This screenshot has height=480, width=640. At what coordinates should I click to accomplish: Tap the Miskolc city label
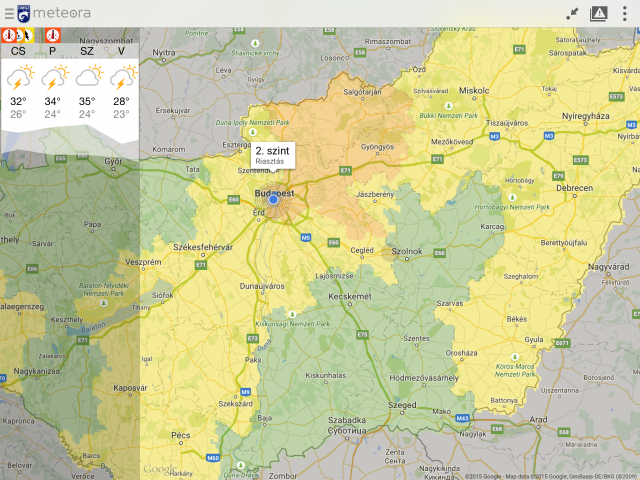pos(474,91)
